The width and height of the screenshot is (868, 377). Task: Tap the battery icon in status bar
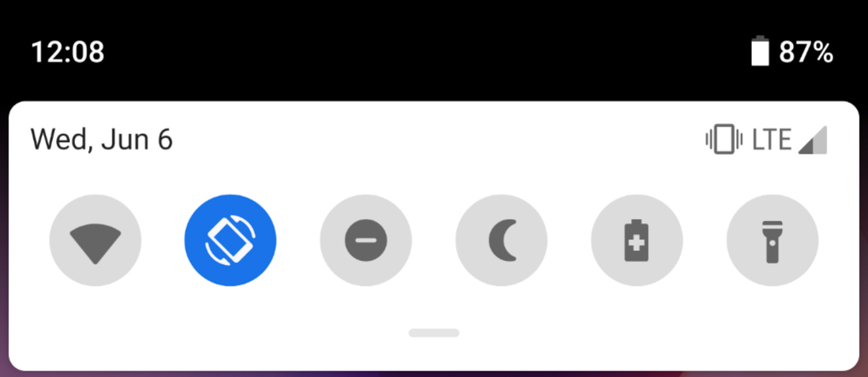pyautogui.click(x=760, y=51)
